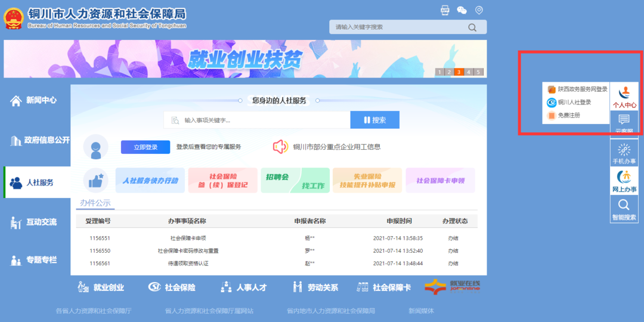
Task: Switch banner to slide 5
Action: click(479, 72)
